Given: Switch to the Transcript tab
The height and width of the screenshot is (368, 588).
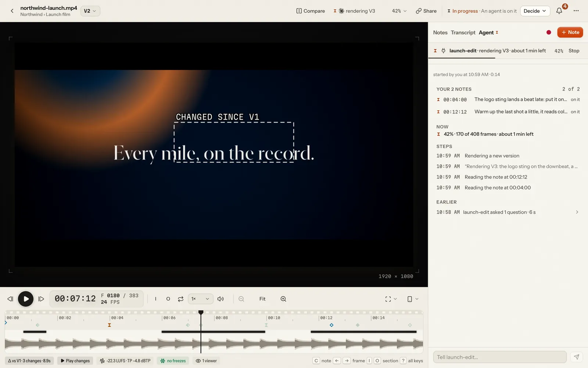Looking at the screenshot, I should pyautogui.click(x=463, y=32).
